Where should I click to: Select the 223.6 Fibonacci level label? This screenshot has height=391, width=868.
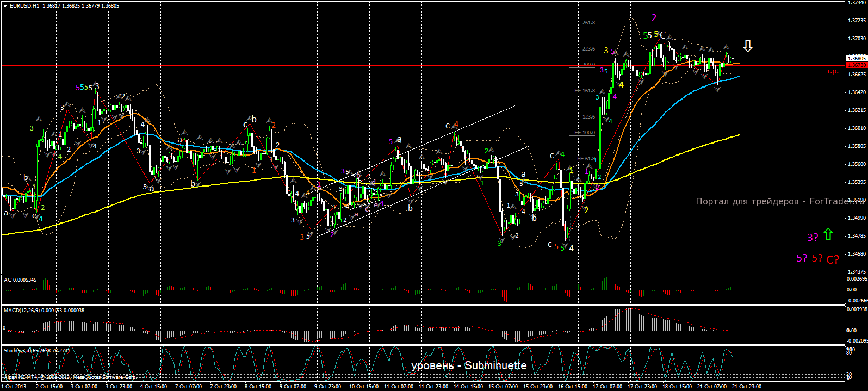[x=588, y=49]
